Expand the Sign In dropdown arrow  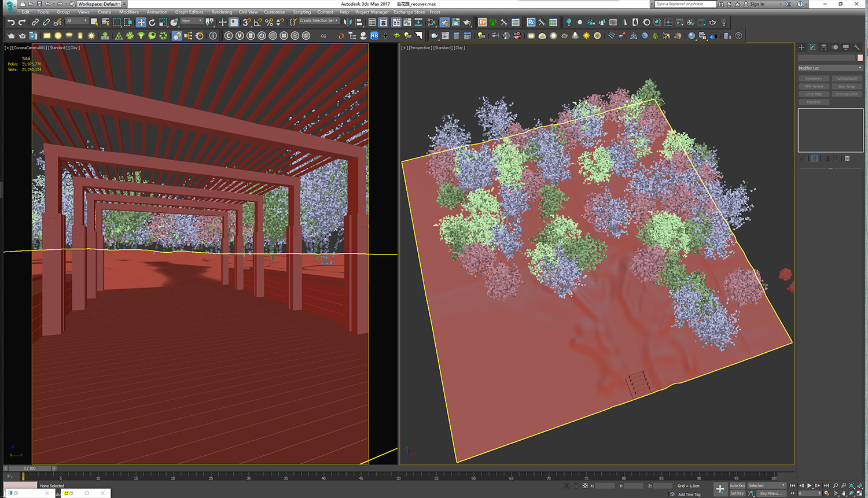[780, 4]
